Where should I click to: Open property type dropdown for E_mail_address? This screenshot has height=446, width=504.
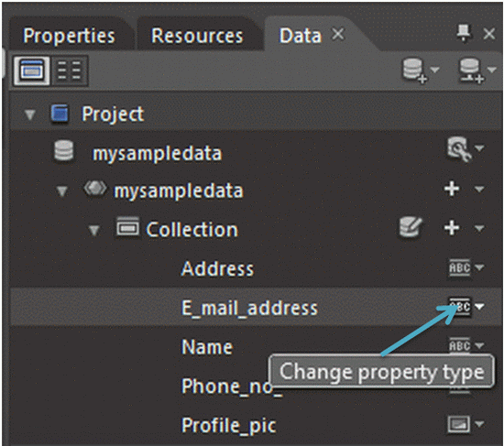(x=479, y=307)
